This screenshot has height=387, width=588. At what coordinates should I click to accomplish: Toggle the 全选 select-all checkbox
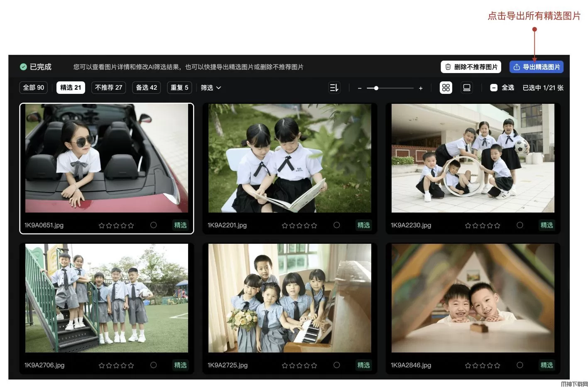(494, 88)
